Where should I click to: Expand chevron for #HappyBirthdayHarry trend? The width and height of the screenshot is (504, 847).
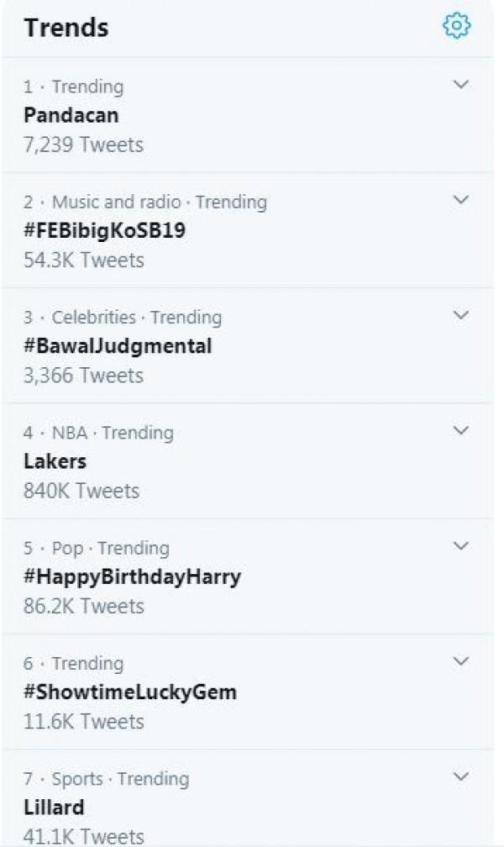click(460, 545)
